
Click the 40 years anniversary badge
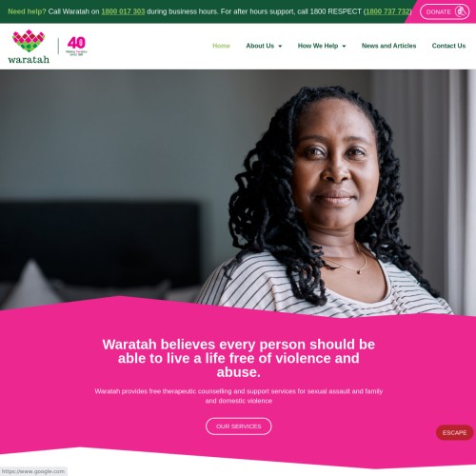76,47
